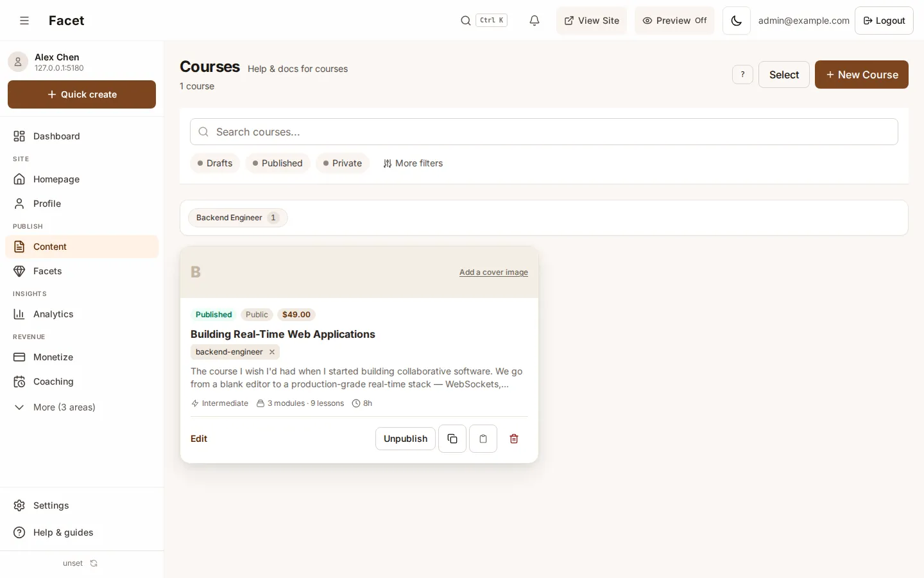Go to Monetize section
924x578 pixels.
click(x=82, y=357)
